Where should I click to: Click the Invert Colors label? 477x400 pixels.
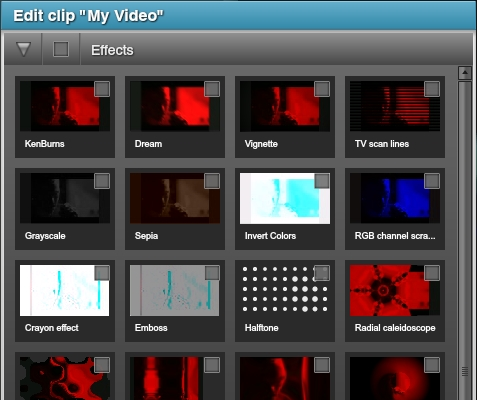tap(270, 236)
